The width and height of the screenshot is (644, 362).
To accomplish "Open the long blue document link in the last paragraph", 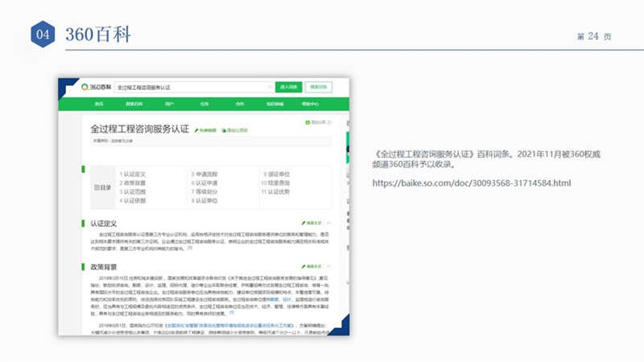I will point(229,326).
